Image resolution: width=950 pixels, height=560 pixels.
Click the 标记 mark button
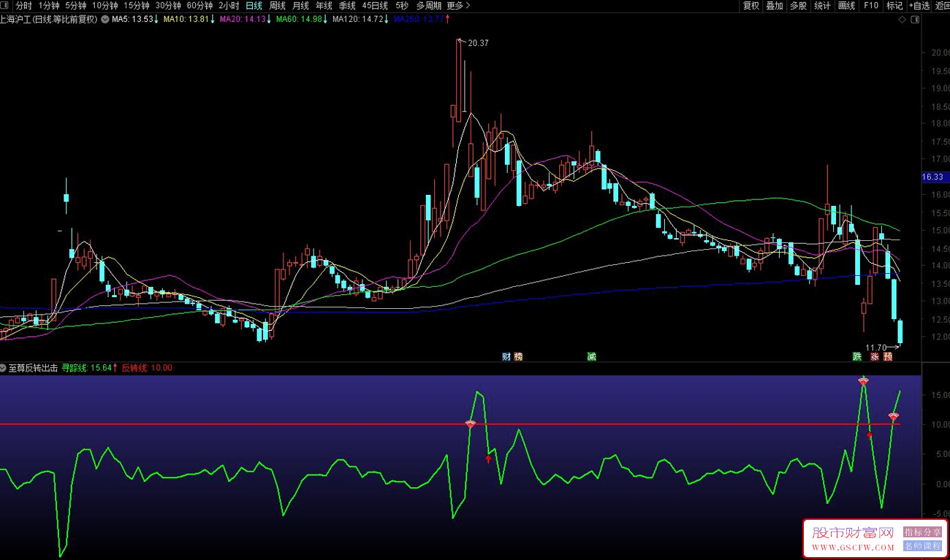894,5
